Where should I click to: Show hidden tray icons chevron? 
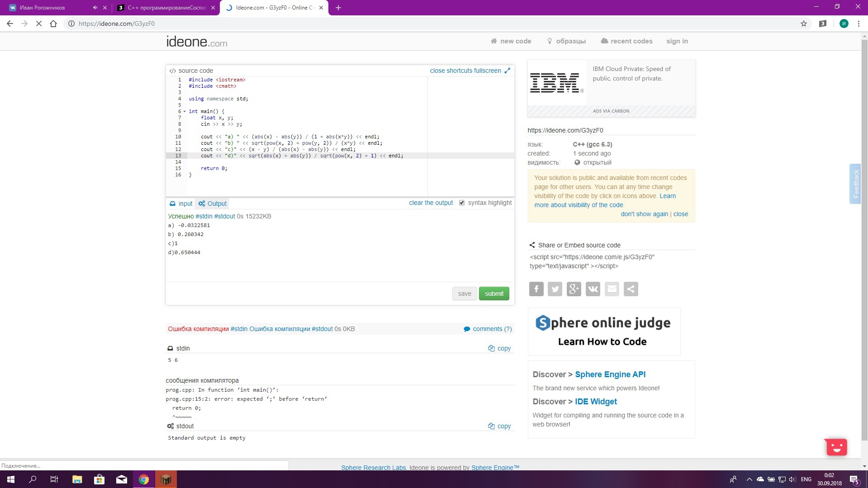tap(749, 479)
